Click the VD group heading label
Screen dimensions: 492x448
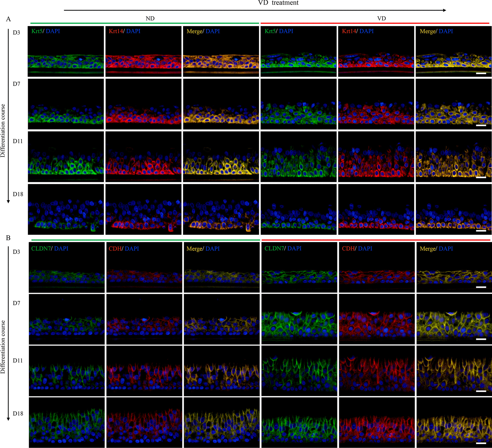(381, 19)
